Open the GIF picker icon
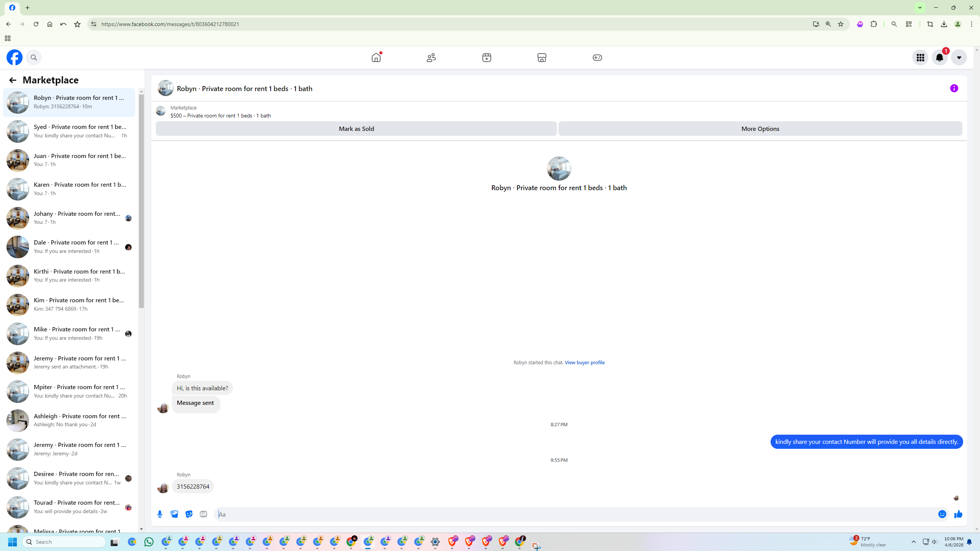Viewport: 980px width, 551px height. [x=204, y=514]
